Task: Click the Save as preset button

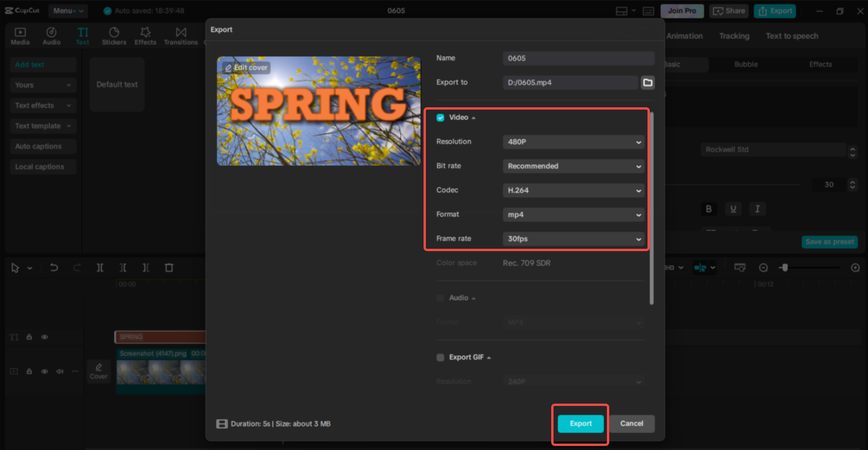Action: [x=830, y=242]
